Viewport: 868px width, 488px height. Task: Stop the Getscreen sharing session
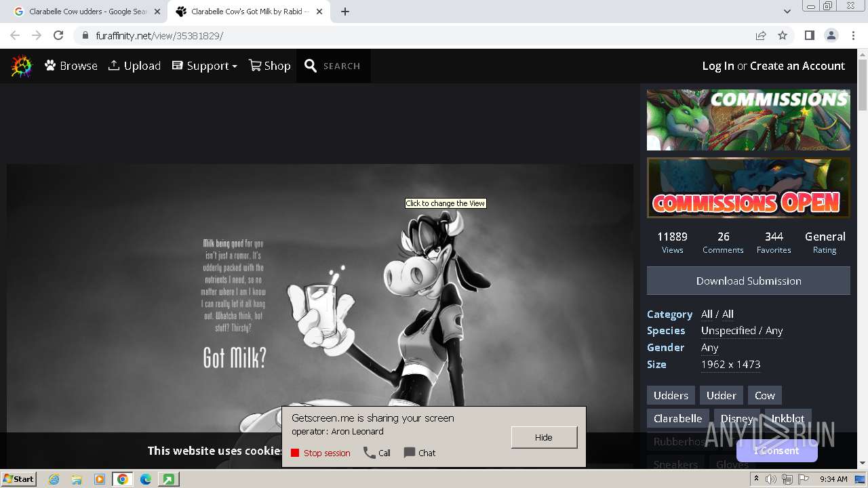321,453
